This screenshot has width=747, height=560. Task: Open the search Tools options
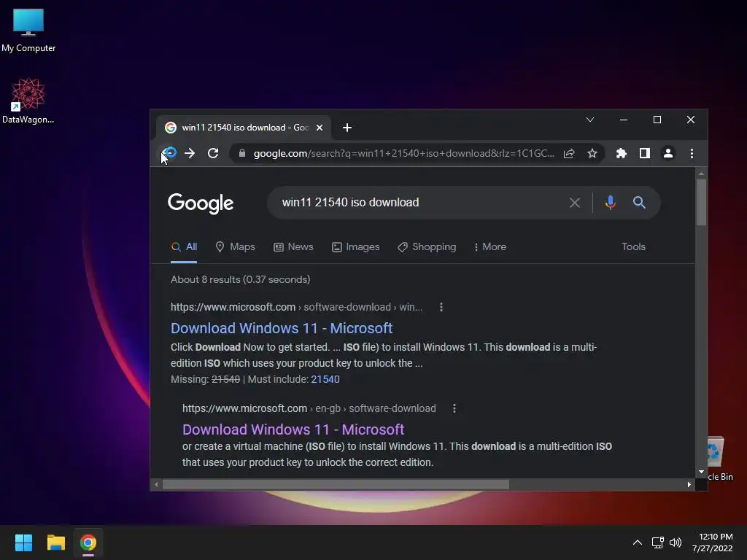tap(634, 246)
